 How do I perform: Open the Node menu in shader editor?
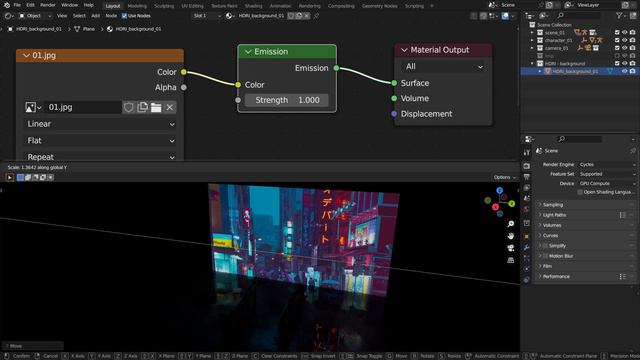(x=111, y=16)
